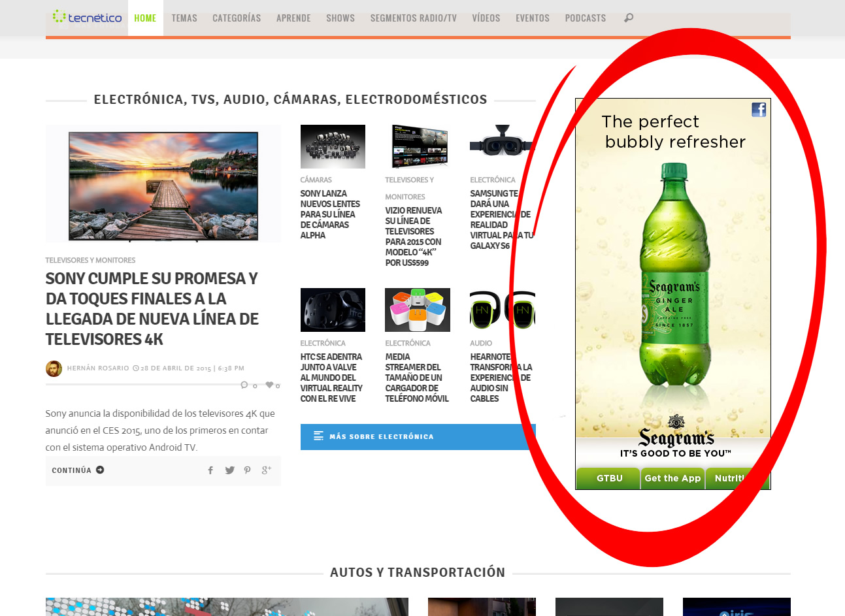Click the comments bubble icon
This screenshot has height=616, width=845.
click(244, 385)
